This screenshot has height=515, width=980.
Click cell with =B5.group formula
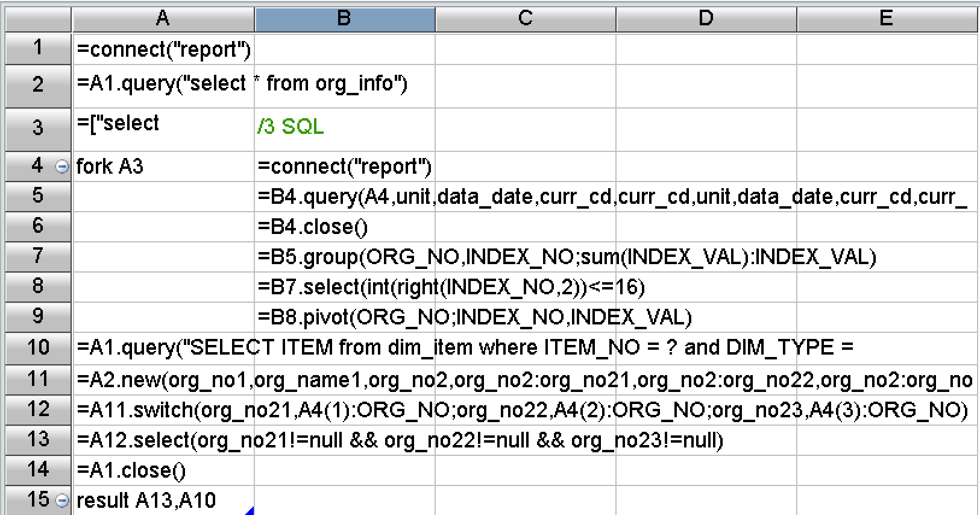345,257
